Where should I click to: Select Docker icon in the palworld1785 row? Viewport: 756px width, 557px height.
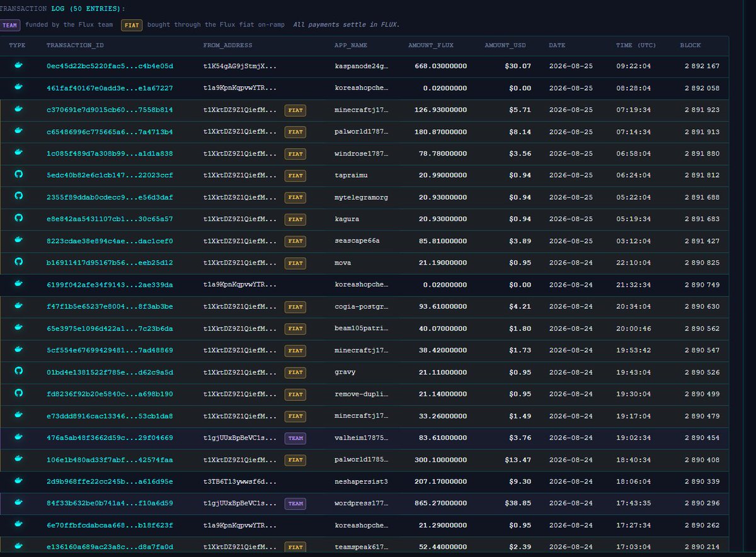click(18, 460)
